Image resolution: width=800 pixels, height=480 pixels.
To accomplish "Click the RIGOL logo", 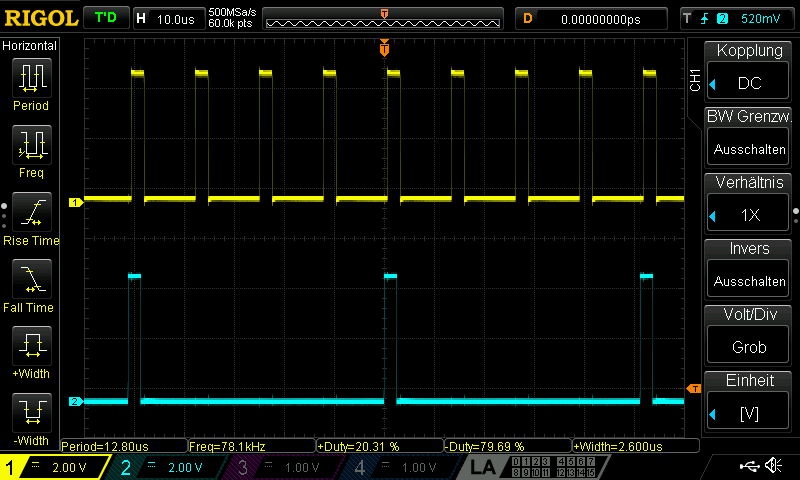I will point(41,18).
